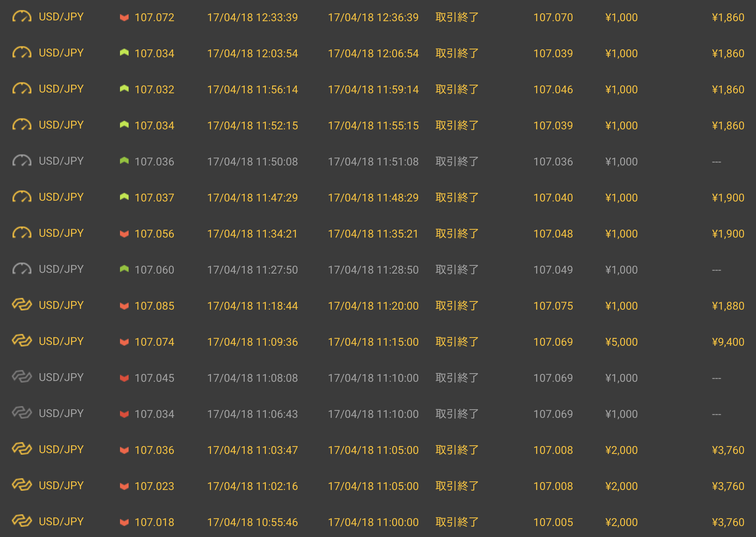Image resolution: width=756 pixels, height=537 pixels.
Task: Click the grey chain icon for the 11:08:08 trade
Action: pyautogui.click(x=22, y=377)
